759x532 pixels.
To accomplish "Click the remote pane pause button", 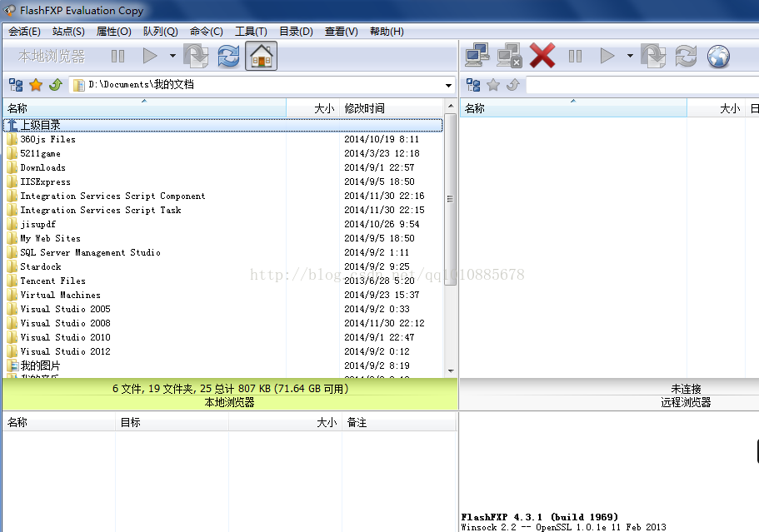I will tap(575, 56).
